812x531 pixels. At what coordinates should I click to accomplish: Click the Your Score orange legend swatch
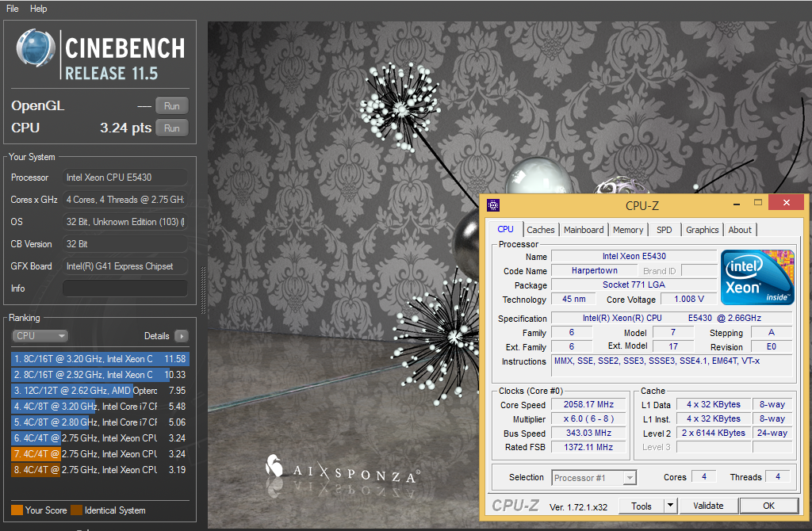[x=17, y=510]
